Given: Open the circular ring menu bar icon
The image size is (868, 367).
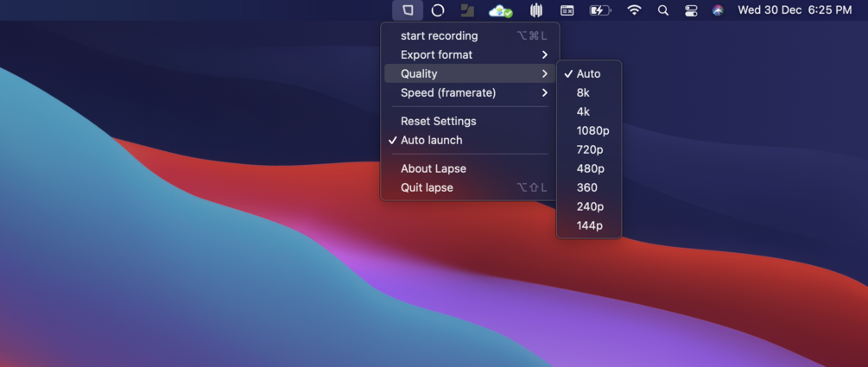Looking at the screenshot, I should 438,10.
